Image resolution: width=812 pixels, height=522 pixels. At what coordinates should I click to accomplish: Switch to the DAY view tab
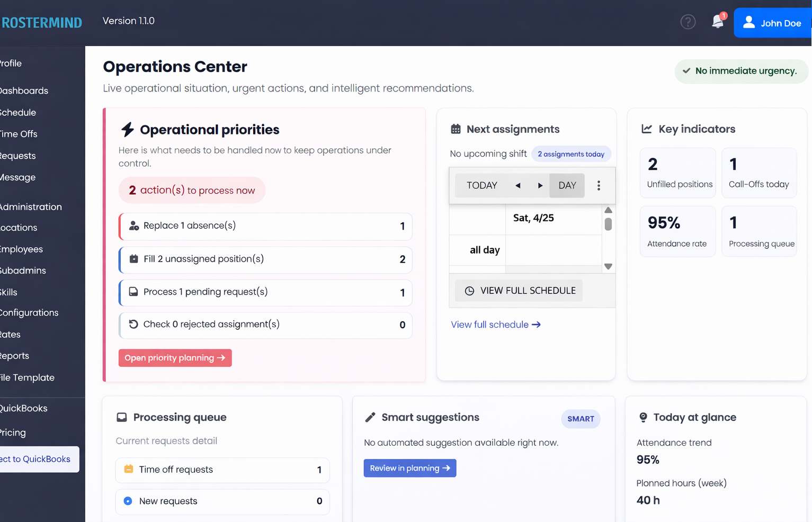coord(567,185)
